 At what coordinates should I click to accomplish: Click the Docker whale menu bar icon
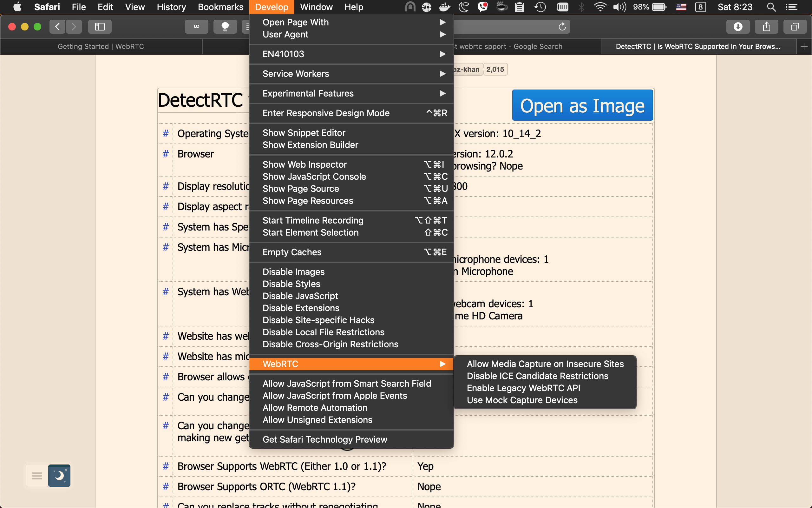[x=445, y=7]
